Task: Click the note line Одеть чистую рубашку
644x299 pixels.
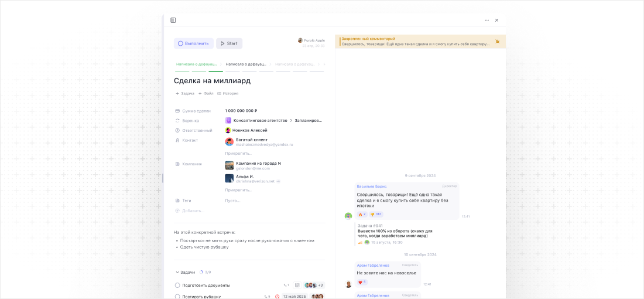Action: pos(204,247)
